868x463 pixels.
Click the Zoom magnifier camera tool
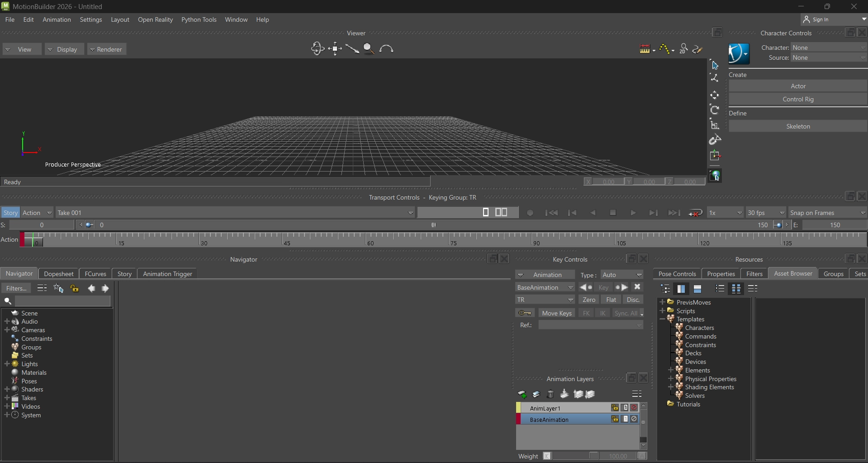369,49
